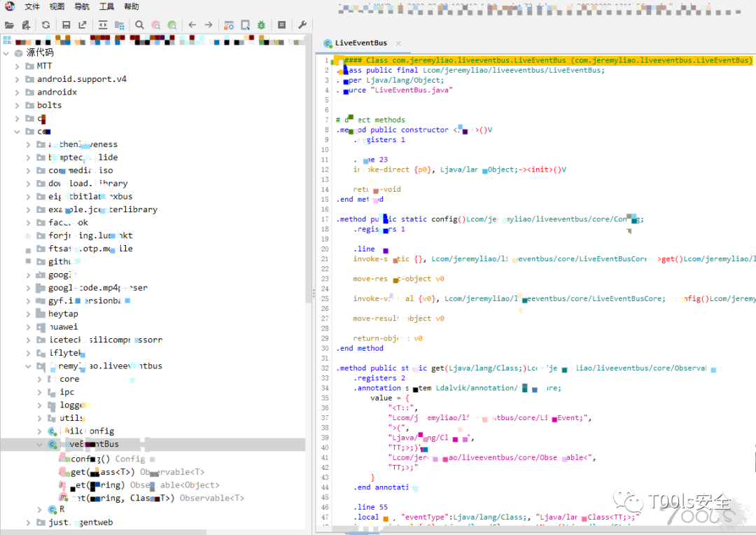This screenshot has height=535, width=756.
Task: Select the androidx tree item
Action: (x=57, y=92)
